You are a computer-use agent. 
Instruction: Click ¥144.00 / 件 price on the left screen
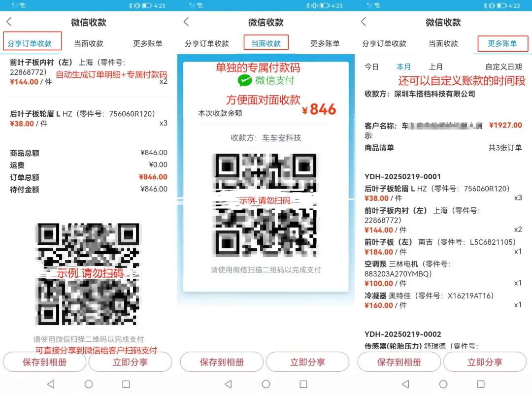click(x=31, y=82)
